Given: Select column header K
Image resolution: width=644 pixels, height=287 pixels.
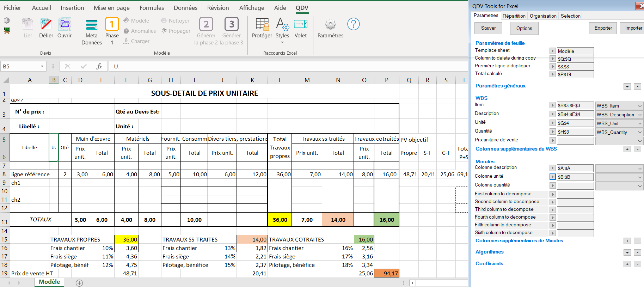Looking at the screenshot, I should tap(252, 80).
